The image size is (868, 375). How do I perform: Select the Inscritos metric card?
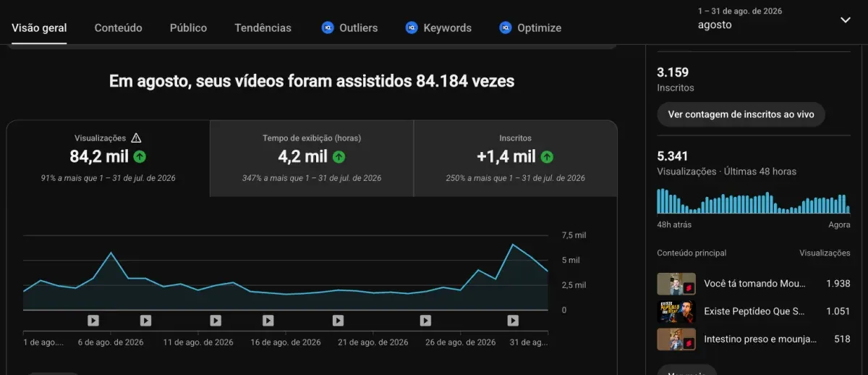[515, 159]
